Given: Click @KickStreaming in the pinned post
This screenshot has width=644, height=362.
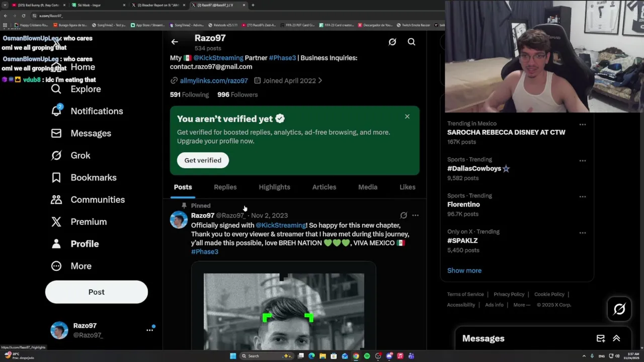Looking at the screenshot, I should [281, 225].
